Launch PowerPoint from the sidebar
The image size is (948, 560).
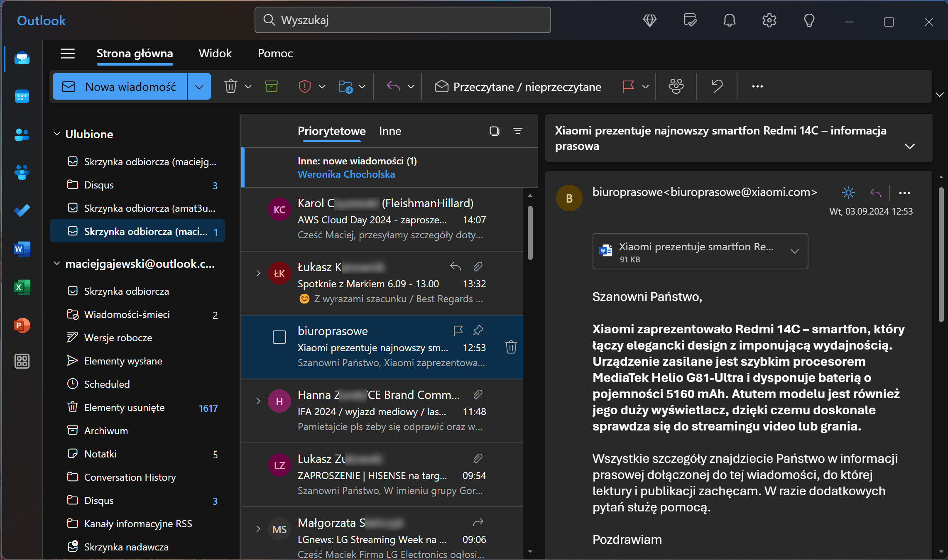[x=22, y=325]
